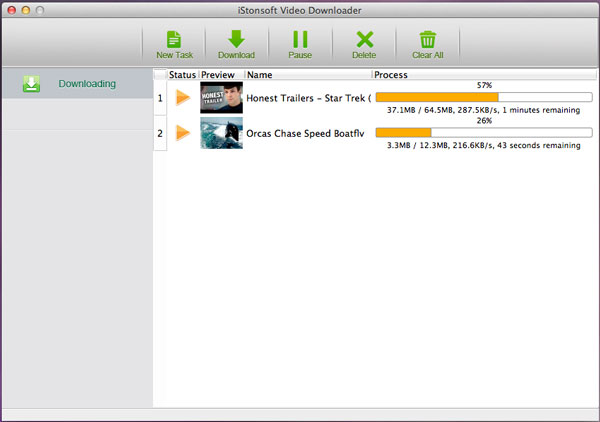Viewport: 600px width, 422px height.
Task: Click the 26% percentage label
Action: [x=484, y=121]
